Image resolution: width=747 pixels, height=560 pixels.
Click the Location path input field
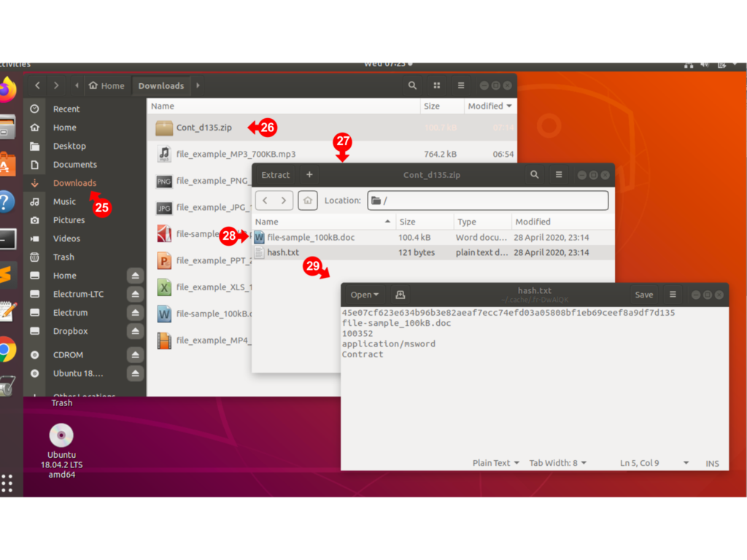coord(496,201)
